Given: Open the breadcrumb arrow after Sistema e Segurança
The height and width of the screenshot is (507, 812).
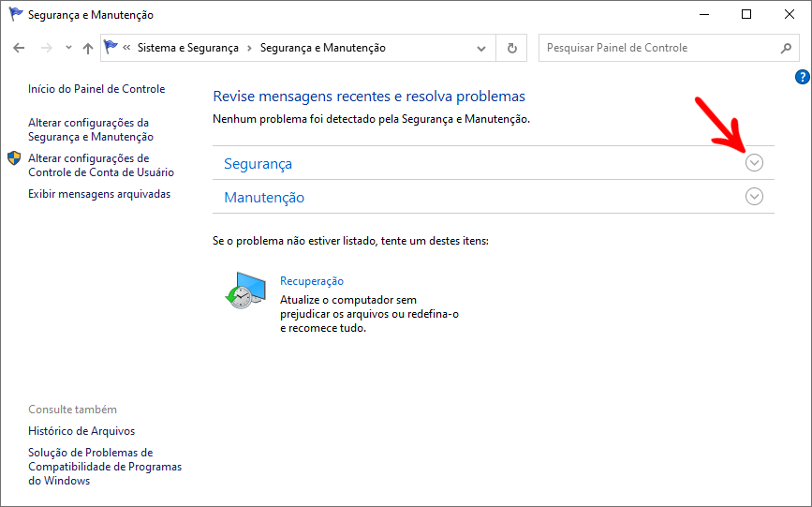Looking at the screenshot, I should click(249, 48).
